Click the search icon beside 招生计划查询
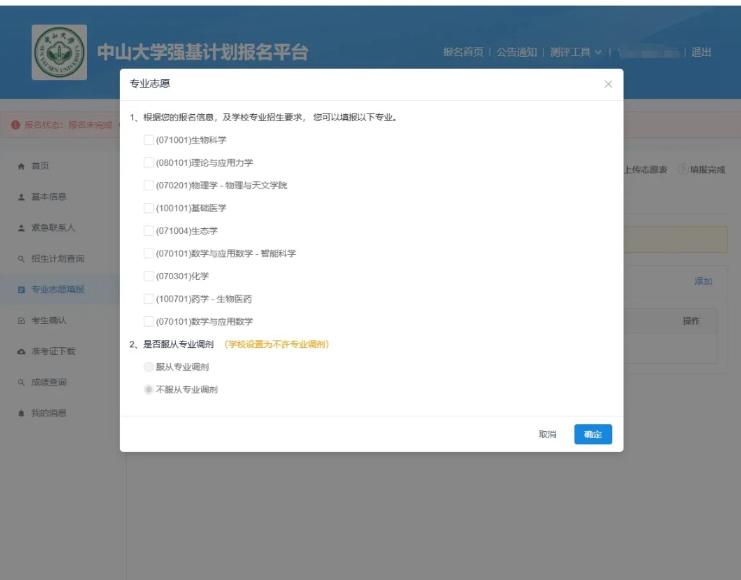Screen dimensions: 741x580 pyautogui.click(x=22, y=259)
